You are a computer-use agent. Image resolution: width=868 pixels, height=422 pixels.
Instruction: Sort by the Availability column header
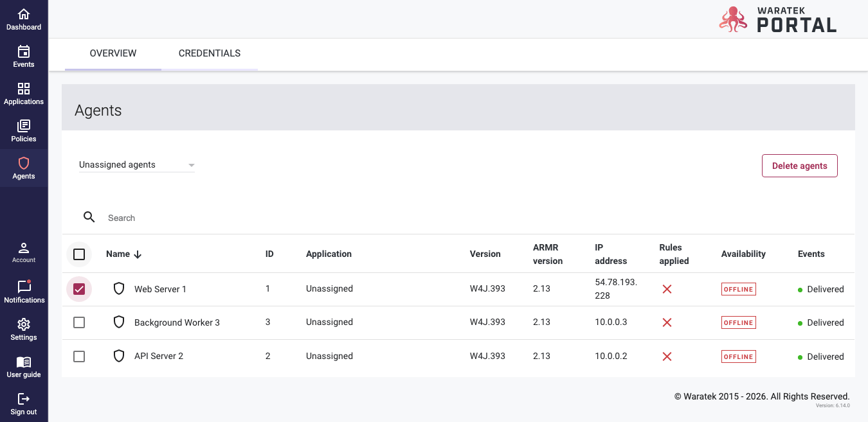point(743,254)
